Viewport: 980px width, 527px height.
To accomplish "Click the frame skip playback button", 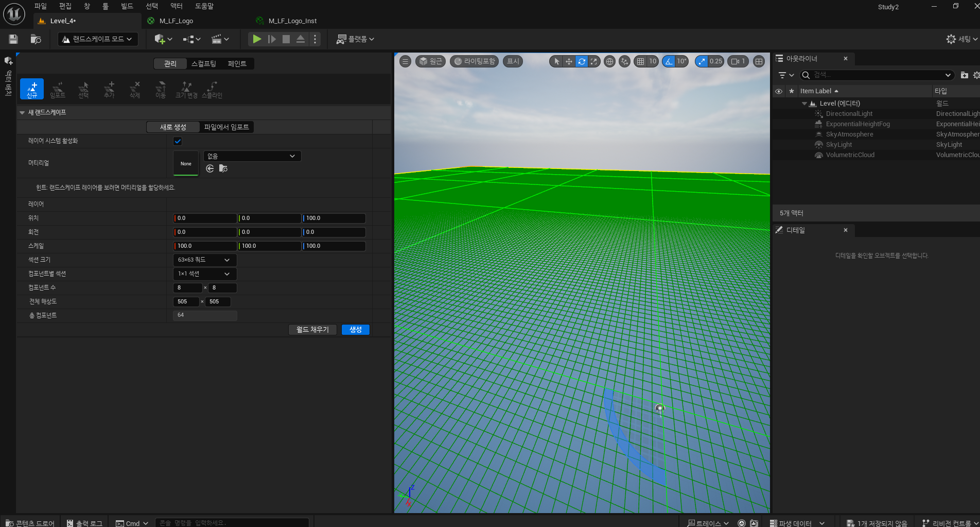I will pos(272,39).
